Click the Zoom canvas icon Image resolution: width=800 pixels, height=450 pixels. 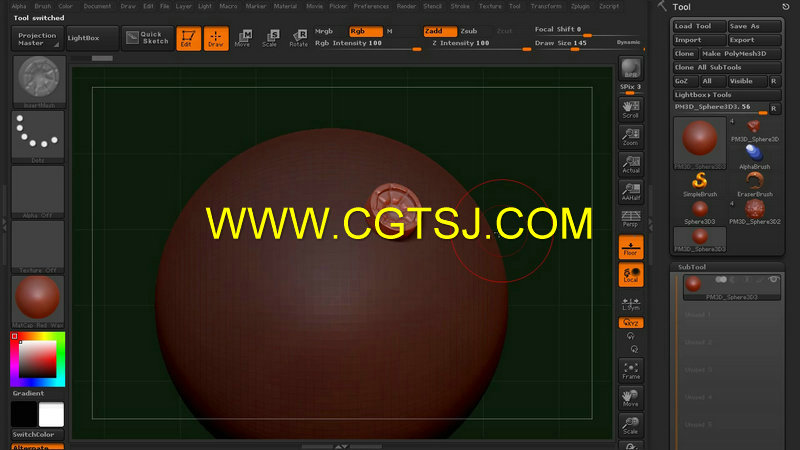coord(631,137)
